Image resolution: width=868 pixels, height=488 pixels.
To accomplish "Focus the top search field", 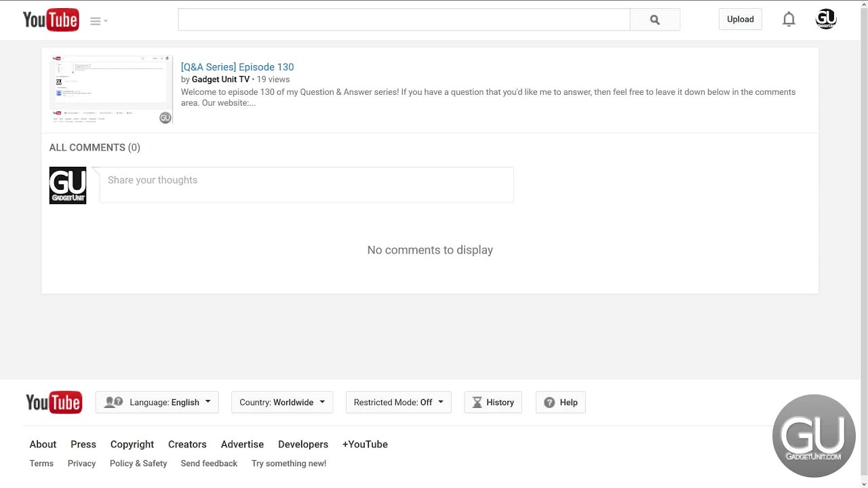I will point(403,20).
